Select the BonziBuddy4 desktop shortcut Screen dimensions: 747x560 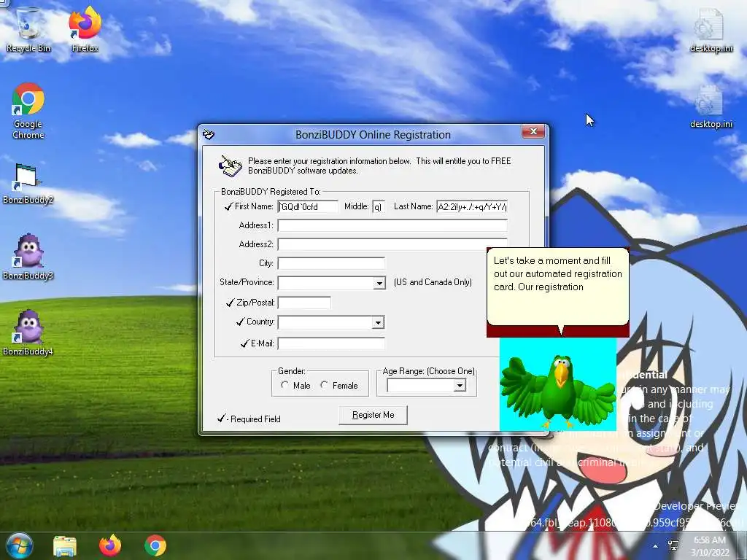point(28,332)
